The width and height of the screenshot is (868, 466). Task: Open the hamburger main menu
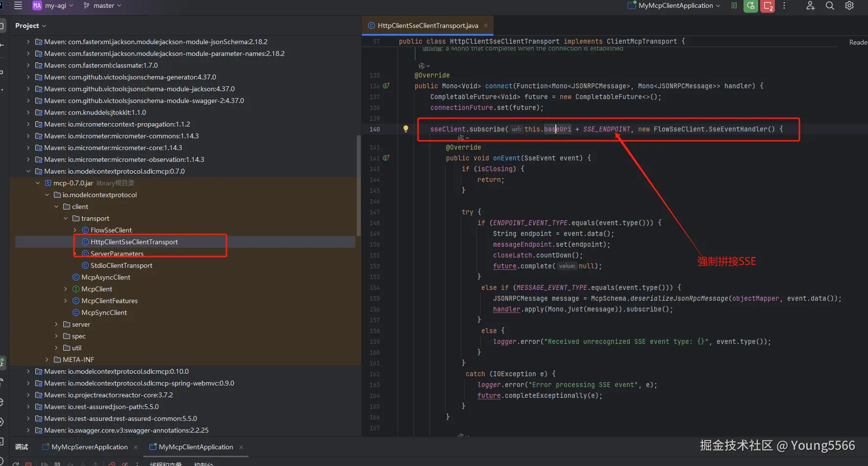18,6
